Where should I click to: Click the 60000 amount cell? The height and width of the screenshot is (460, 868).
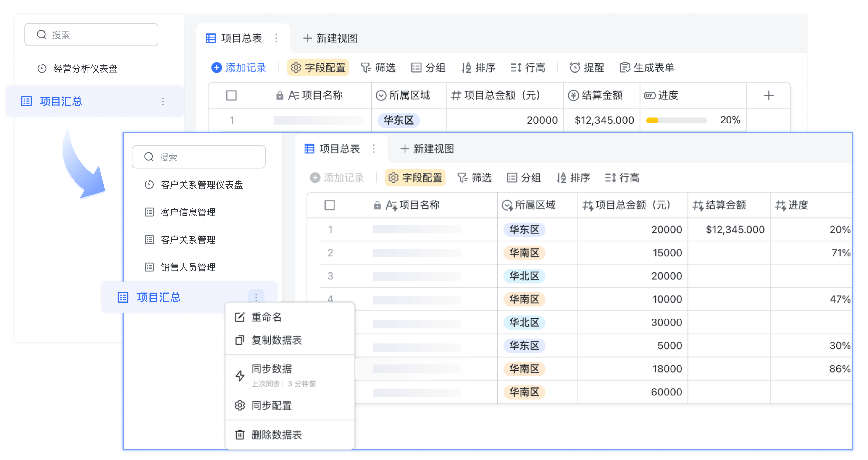tap(633, 392)
